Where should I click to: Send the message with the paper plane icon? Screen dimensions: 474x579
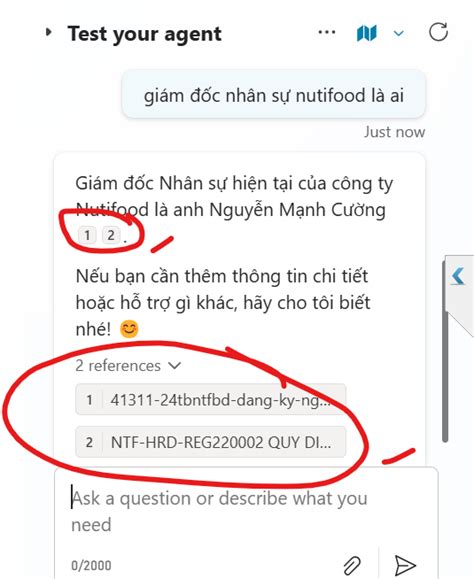tap(405, 565)
